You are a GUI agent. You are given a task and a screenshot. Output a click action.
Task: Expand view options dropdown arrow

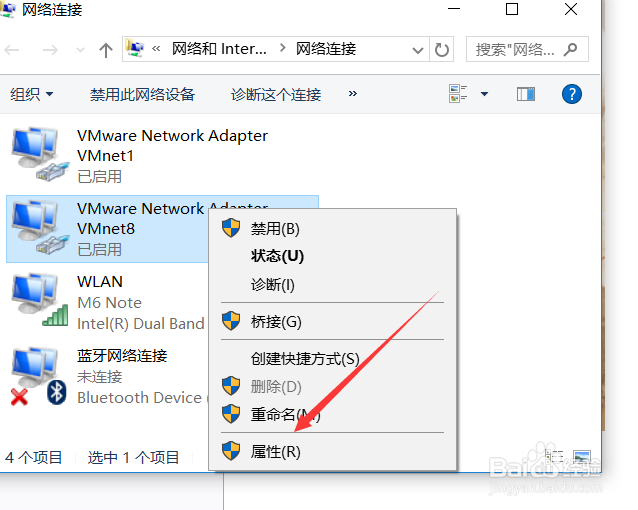[484, 94]
